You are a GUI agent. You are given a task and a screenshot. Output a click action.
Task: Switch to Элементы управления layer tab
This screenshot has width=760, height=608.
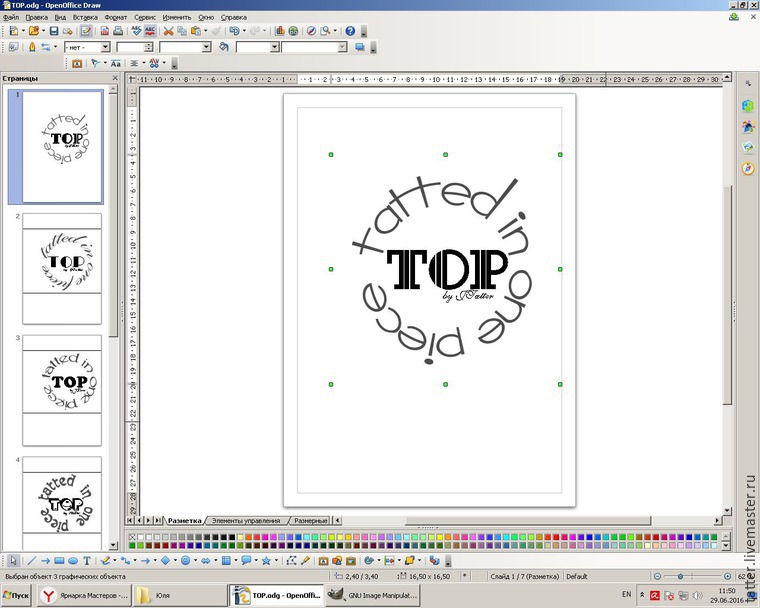coord(246,521)
